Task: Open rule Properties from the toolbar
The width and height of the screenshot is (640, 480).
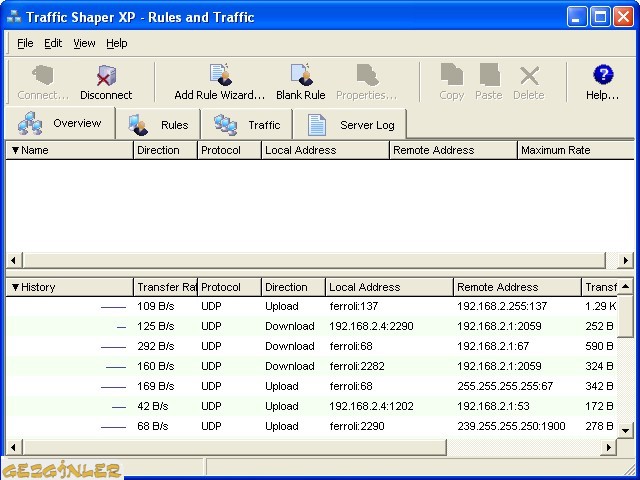Action: click(x=367, y=82)
